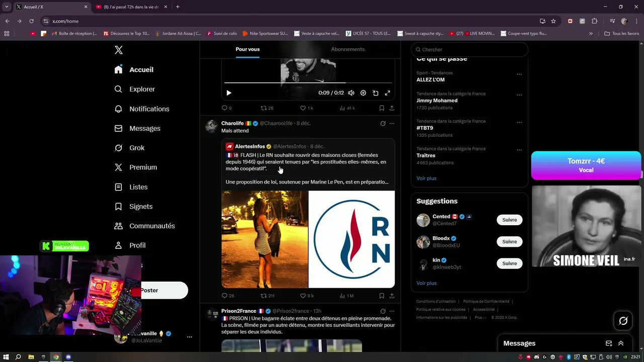Repost Charolife post (211)
Image resolution: width=644 pixels, height=362 pixels.
coord(267,296)
